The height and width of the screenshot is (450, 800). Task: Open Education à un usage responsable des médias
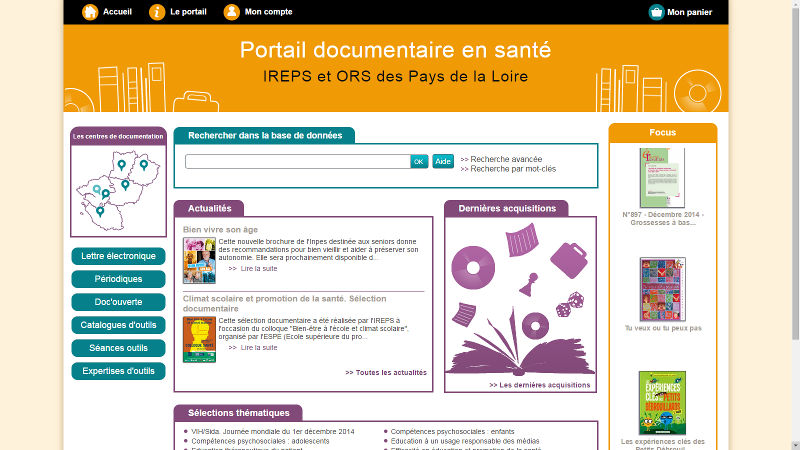[465, 441]
